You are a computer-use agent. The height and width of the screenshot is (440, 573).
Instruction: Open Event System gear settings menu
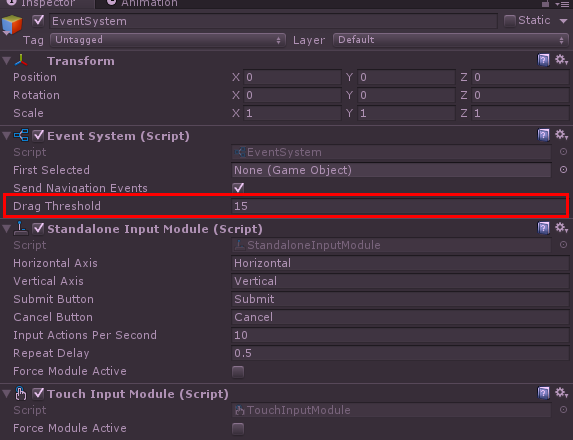pyautogui.click(x=562, y=135)
